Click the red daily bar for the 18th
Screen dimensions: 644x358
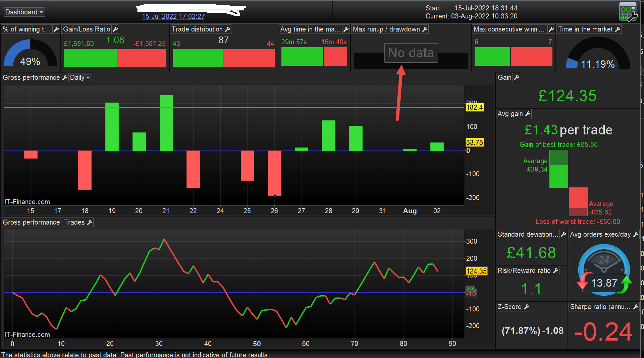click(x=85, y=170)
